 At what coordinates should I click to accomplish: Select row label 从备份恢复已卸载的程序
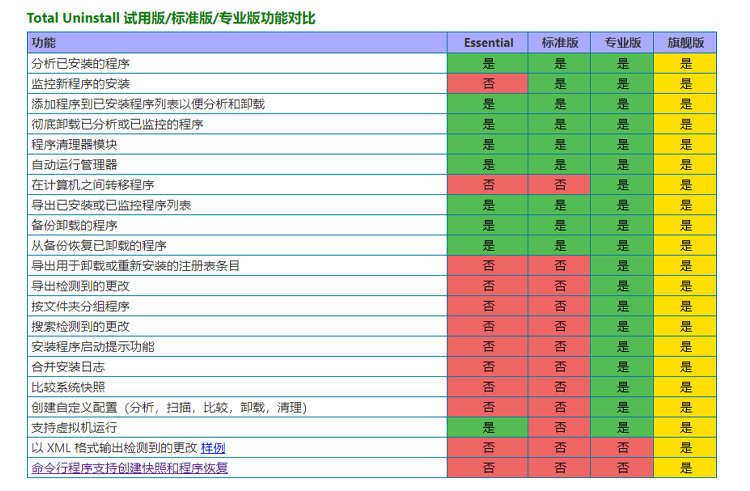pyautogui.click(x=99, y=245)
